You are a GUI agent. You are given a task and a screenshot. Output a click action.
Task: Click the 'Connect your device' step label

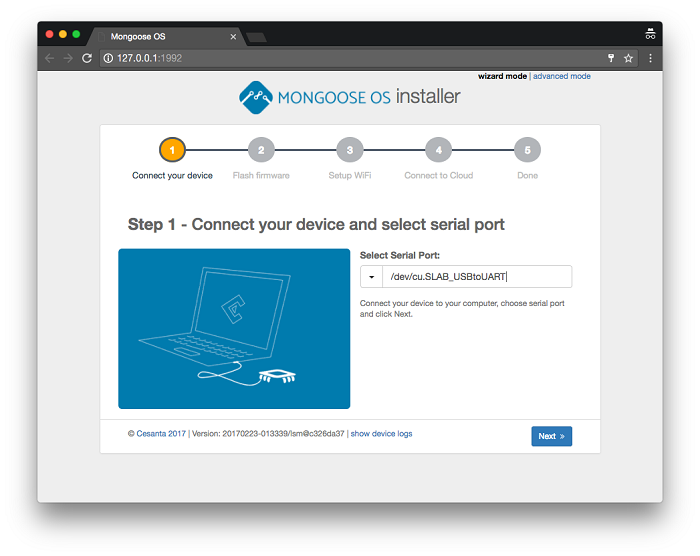click(x=172, y=176)
